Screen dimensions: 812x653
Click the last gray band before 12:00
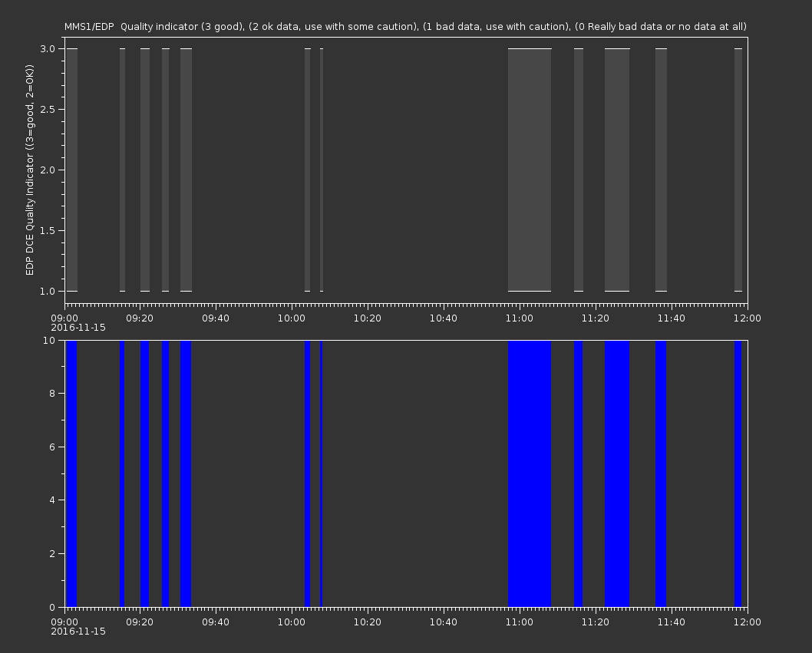pyautogui.click(x=738, y=170)
